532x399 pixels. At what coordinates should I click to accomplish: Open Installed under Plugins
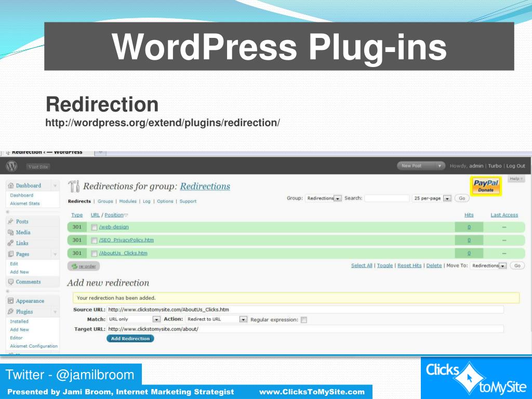[19, 321]
